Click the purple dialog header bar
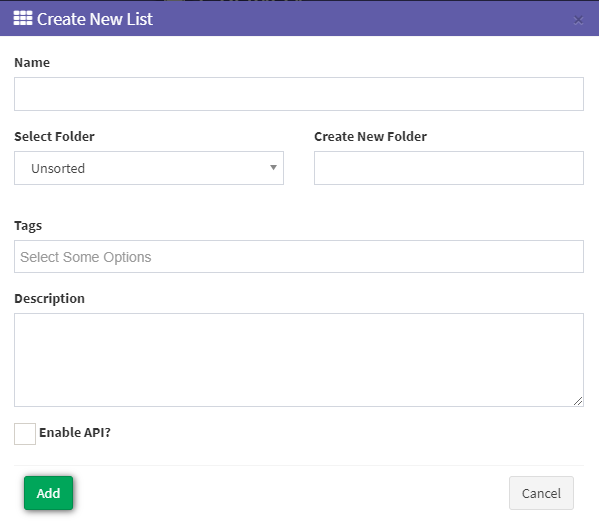This screenshot has width=599, height=532. [300, 18]
